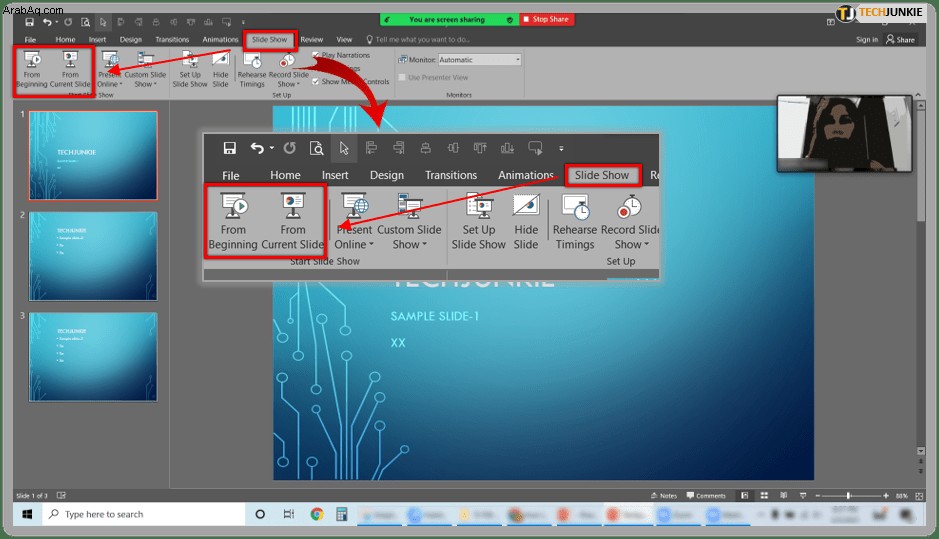The height and width of the screenshot is (539, 939).
Task: Click the Tell me what you want box
Action: (x=418, y=40)
